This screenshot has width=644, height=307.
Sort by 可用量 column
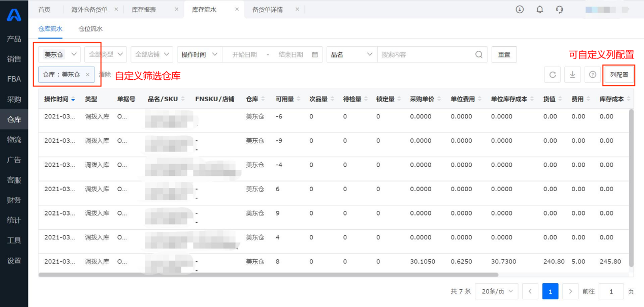(x=299, y=99)
